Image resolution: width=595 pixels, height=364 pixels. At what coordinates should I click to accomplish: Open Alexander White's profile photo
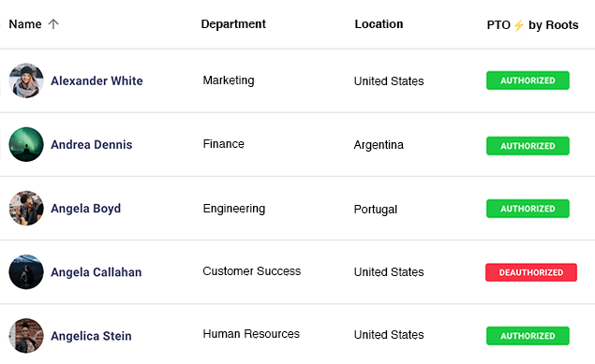pyautogui.click(x=26, y=80)
